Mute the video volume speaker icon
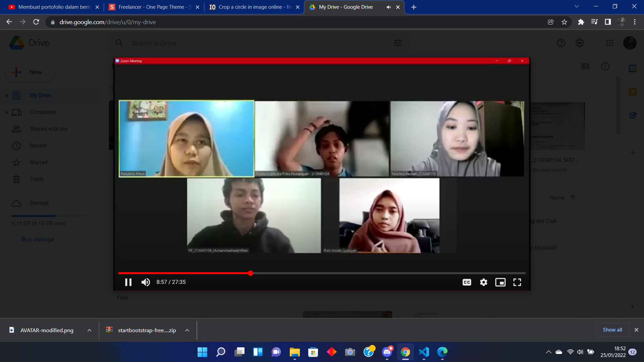The width and height of the screenshot is (644, 362). coord(146,282)
